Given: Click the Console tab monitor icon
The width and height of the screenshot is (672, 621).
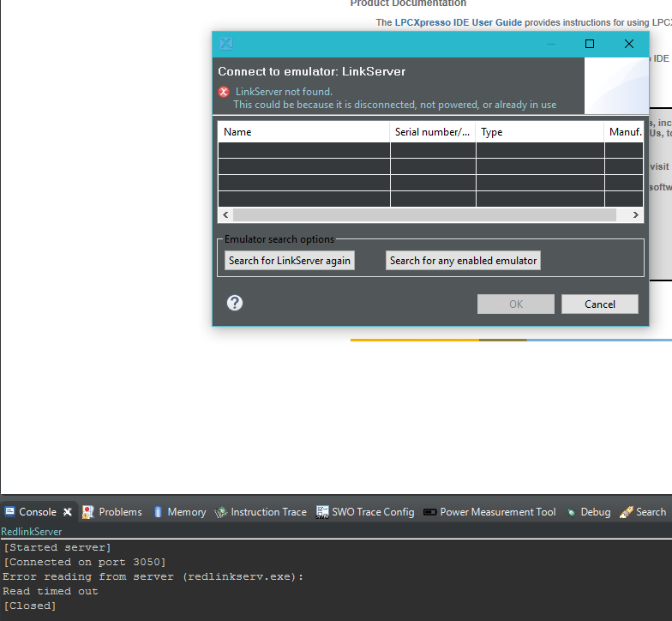Looking at the screenshot, I should [x=10, y=511].
